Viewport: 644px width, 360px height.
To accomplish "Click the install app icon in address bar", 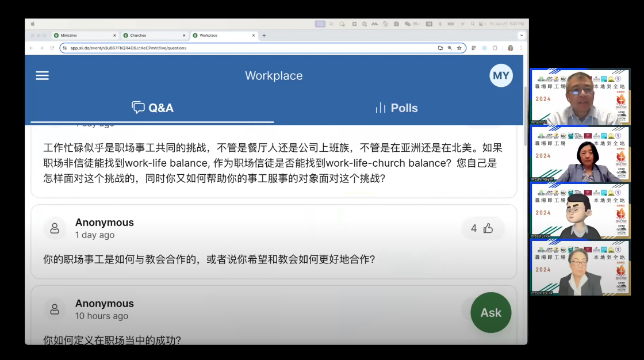I will (440, 48).
